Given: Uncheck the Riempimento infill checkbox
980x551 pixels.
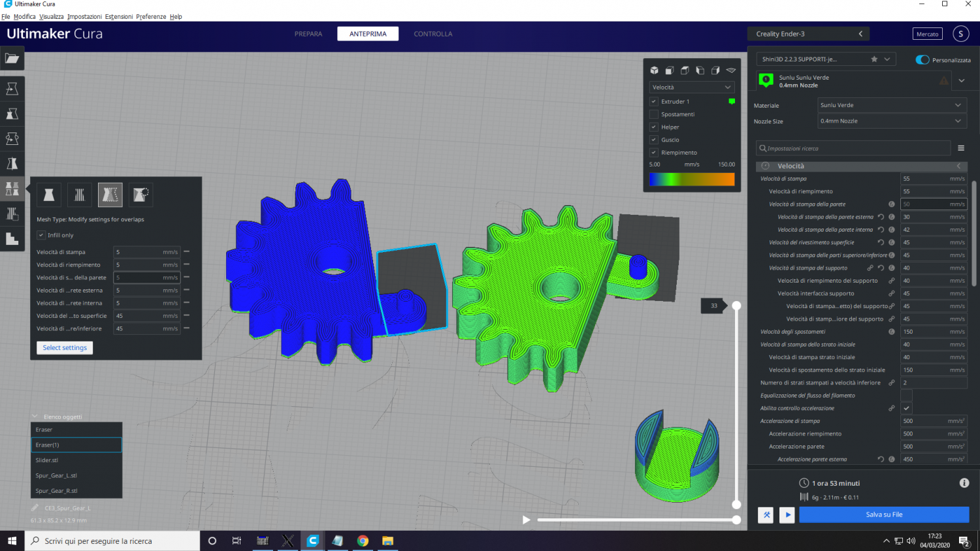Looking at the screenshot, I should (x=653, y=152).
